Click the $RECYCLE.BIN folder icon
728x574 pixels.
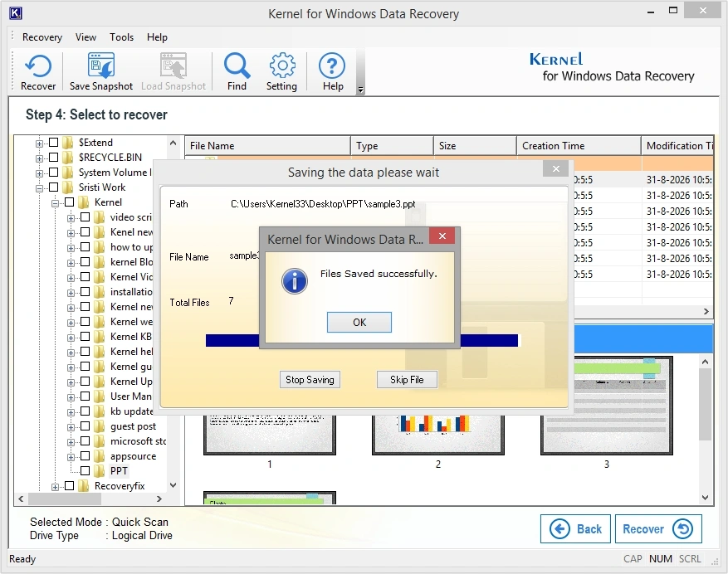click(68, 158)
